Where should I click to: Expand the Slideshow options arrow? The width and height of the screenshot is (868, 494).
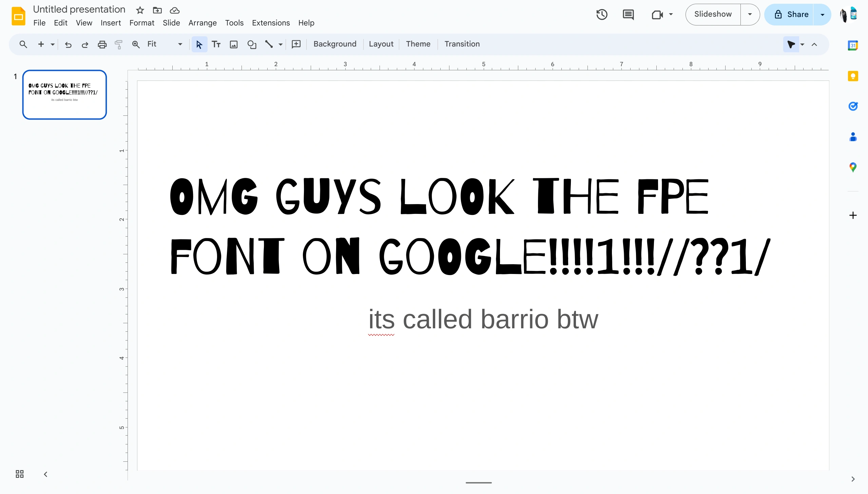tap(750, 14)
